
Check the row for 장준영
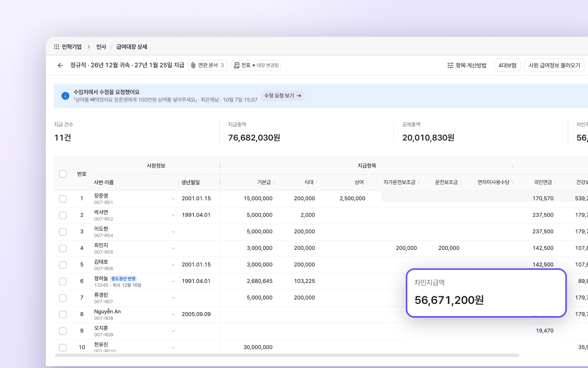(x=63, y=199)
